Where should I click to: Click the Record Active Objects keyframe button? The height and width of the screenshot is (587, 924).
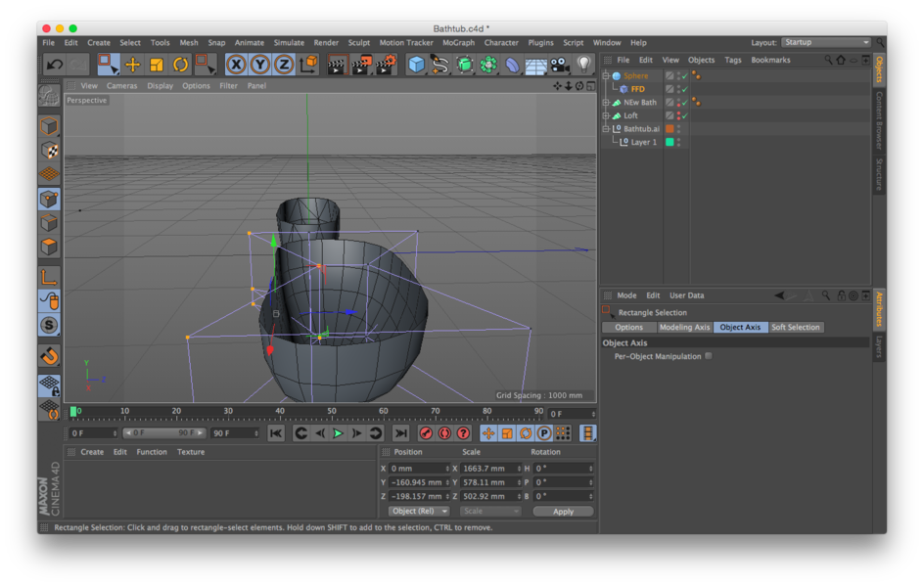[426, 433]
